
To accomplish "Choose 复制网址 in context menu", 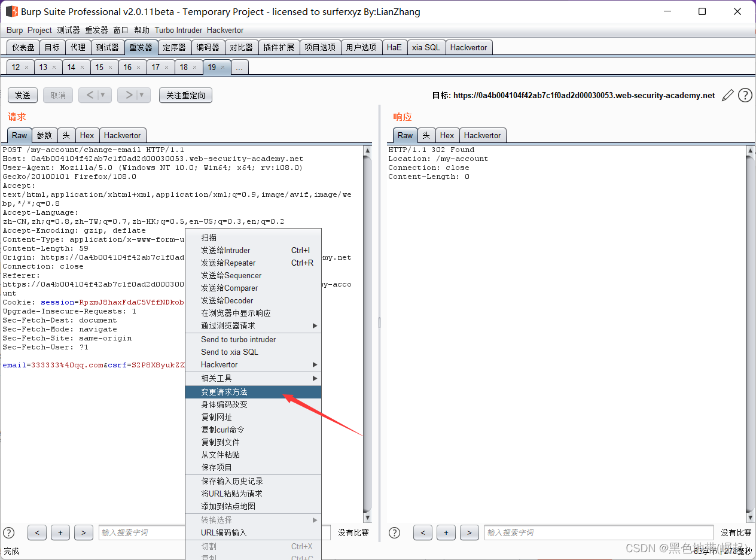I will point(253,418).
